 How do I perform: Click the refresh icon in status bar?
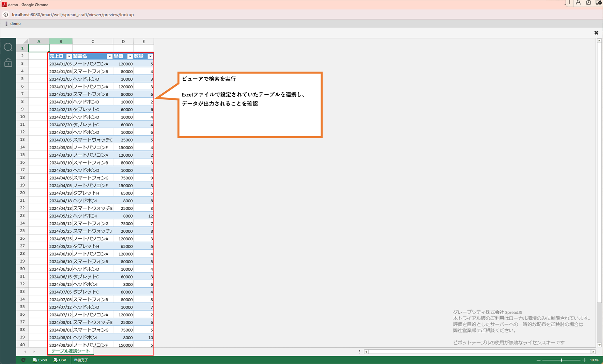pyautogui.click(x=23, y=360)
